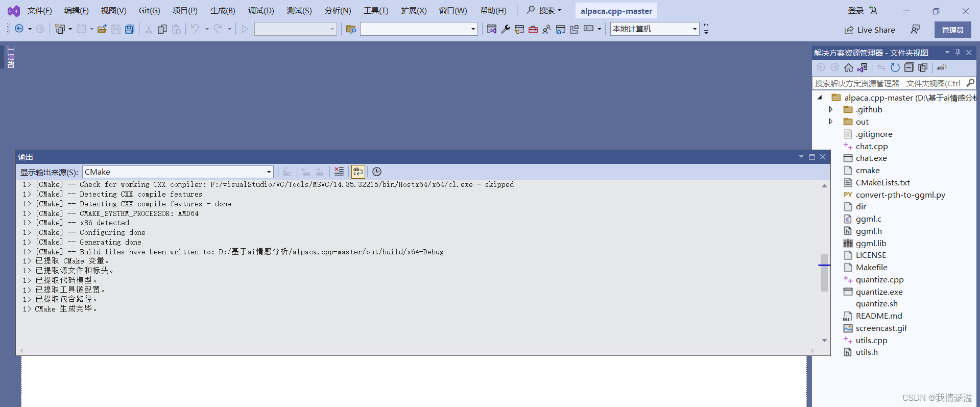Click the red toolbox icon
The image size is (980, 407).
click(x=533, y=29)
